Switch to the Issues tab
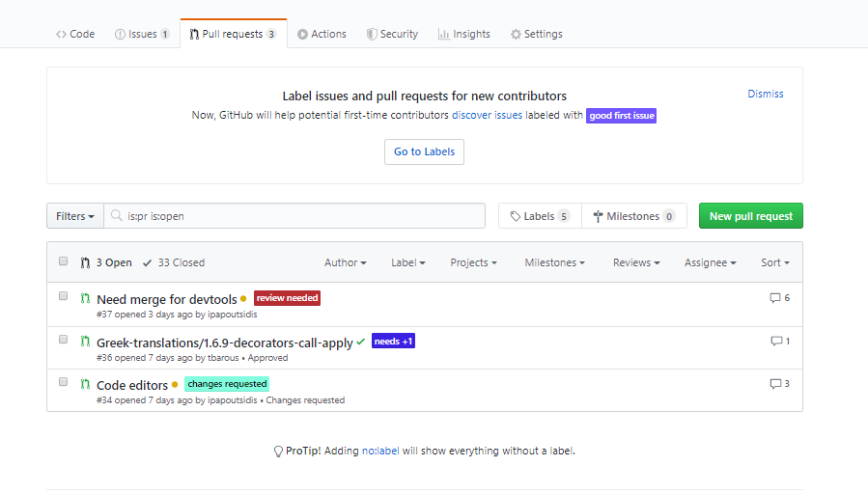The width and height of the screenshot is (868, 494). point(142,34)
